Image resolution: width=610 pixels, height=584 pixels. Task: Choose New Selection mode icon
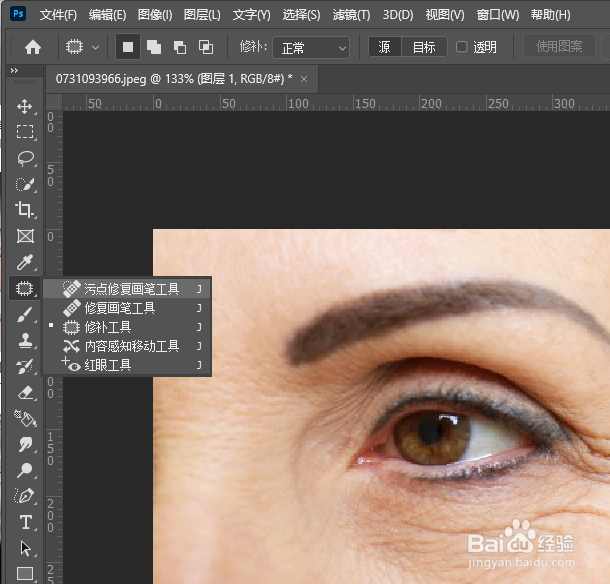(128, 47)
